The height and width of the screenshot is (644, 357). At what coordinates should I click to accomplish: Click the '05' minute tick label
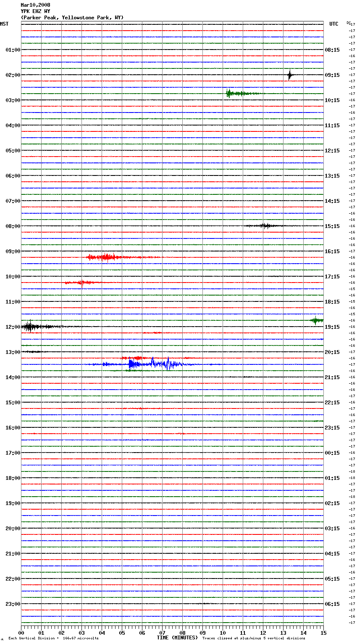[122, 633]
